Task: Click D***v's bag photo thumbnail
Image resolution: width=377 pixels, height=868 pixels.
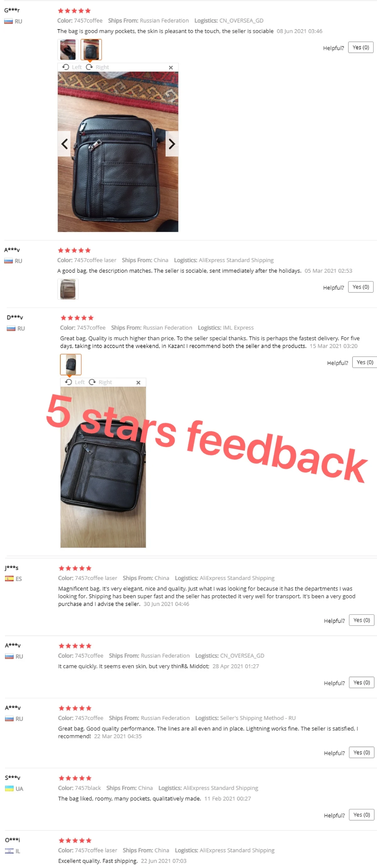Action: pyautogui.click(x=70, y=364)
